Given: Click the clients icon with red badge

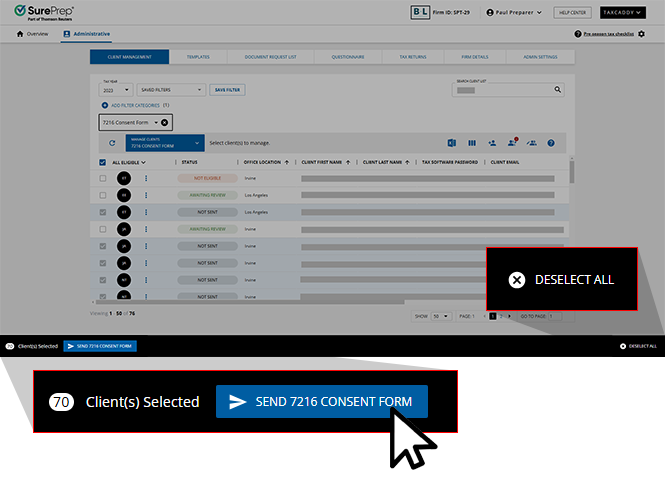Looking at the screenshot, I should pyautogui.click(x=512, y=142).
